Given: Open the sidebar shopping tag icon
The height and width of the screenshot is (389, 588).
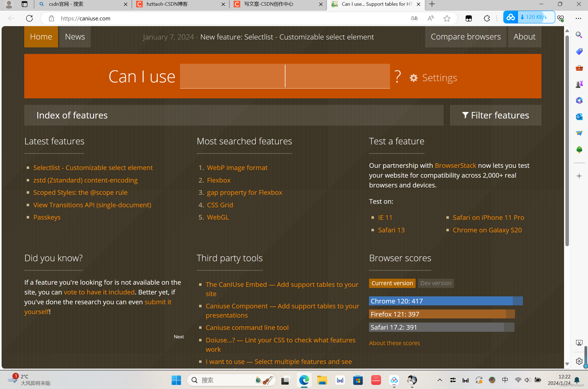Looking at the screenshot, I should click(x=579, y=51).
